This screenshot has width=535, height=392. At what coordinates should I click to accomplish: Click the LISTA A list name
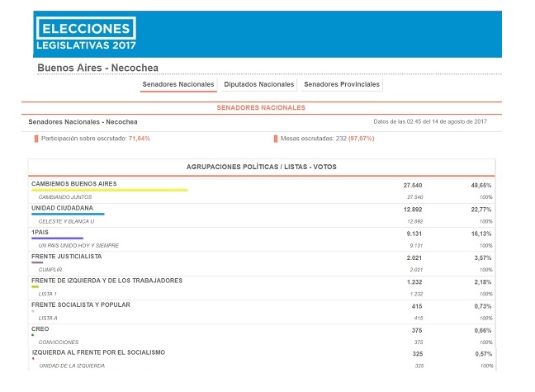[x=48, y=319]
